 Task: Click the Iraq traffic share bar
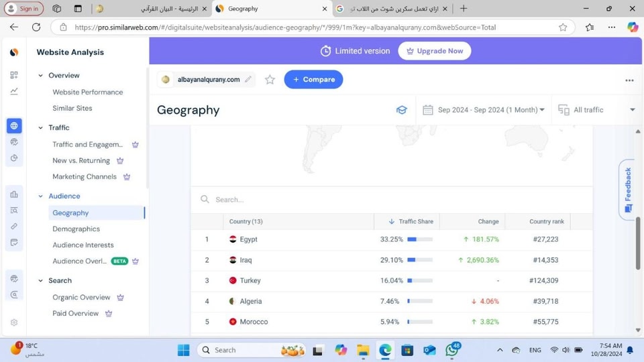[420, 260]
